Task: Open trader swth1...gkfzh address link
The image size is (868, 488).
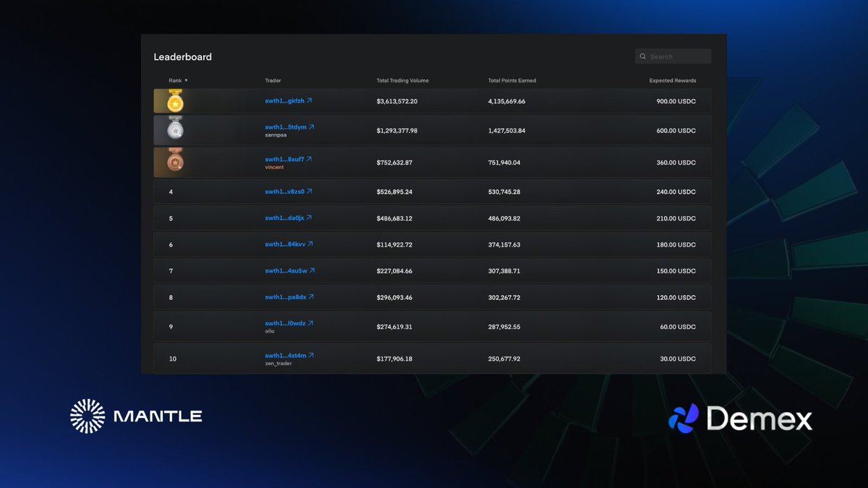Action: coord(284,101)
